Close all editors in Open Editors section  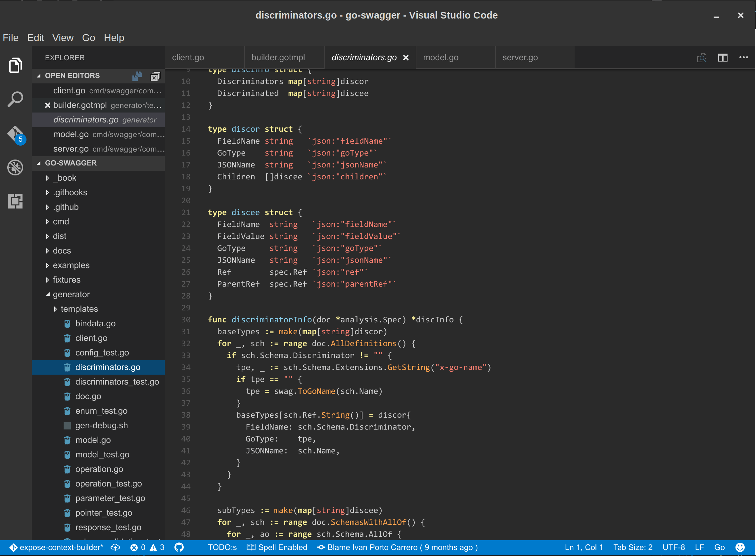[x=155, y=76]
